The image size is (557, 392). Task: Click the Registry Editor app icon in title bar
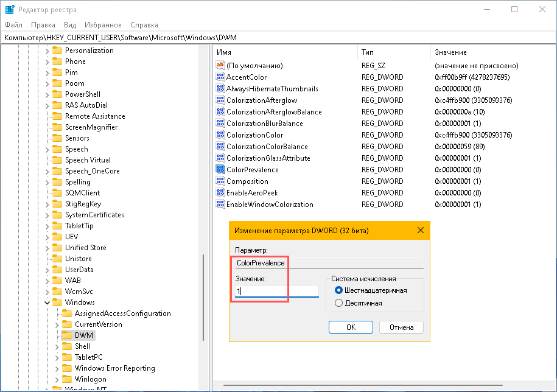(10, 10)
